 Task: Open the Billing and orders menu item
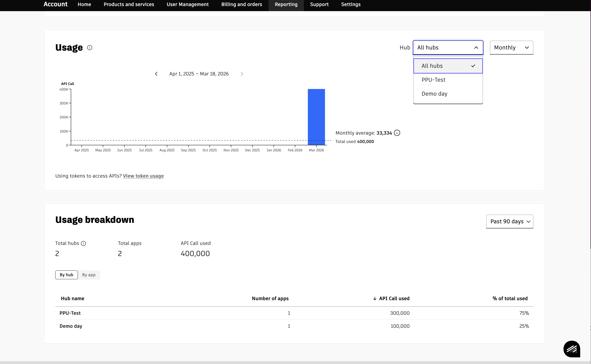pyautogui.click(x=241, y=4)
